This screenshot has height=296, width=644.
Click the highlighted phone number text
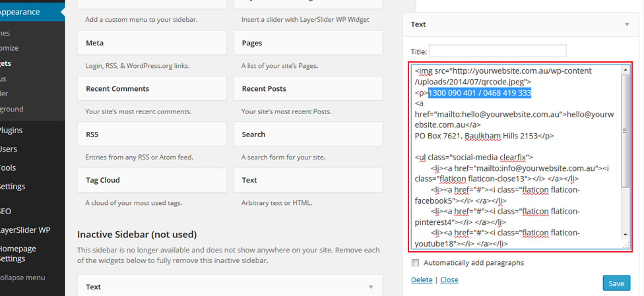point(480,93)
